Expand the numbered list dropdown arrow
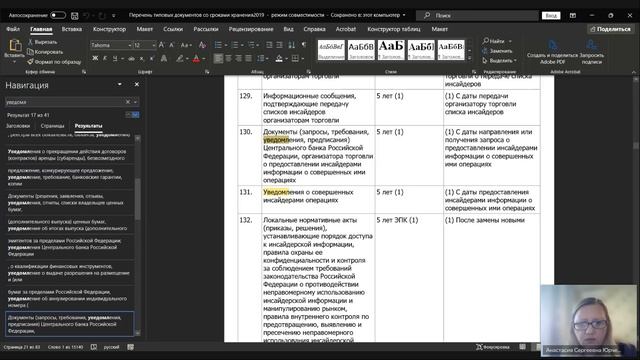The image size is (640, 360). pos(242,45)
